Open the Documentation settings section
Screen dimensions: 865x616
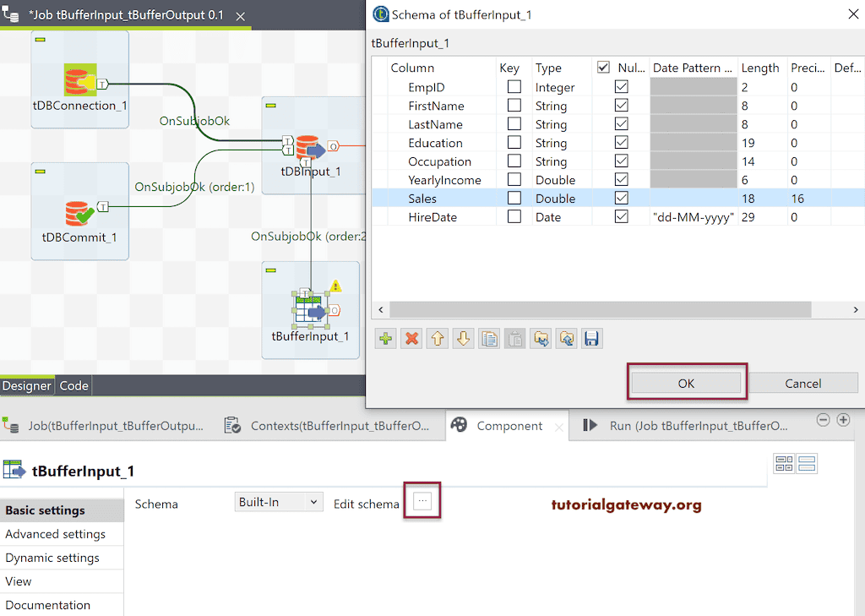pos(62,605)
